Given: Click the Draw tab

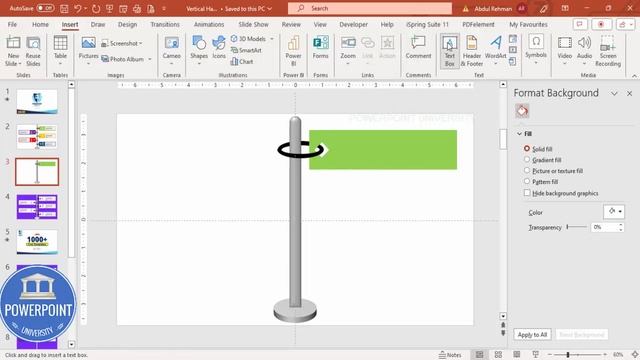Looking at the screenshot, I should pos(98,24).
